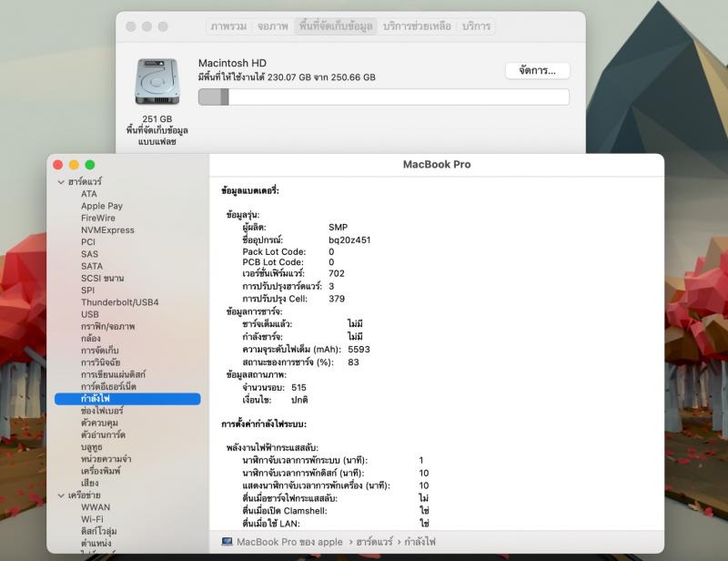Choose Wi-Fi under the network section
Viewport: 728px width, 561px height.
92,519
